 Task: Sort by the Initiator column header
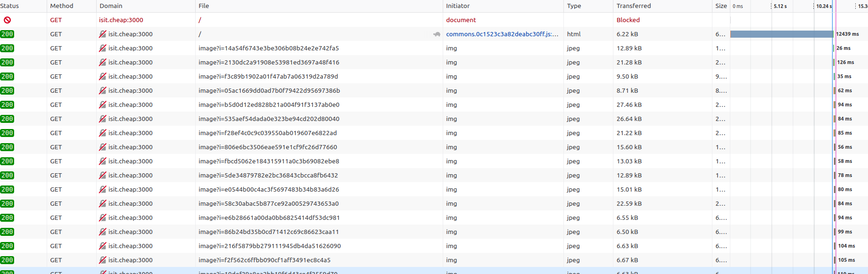pos(458,6)
